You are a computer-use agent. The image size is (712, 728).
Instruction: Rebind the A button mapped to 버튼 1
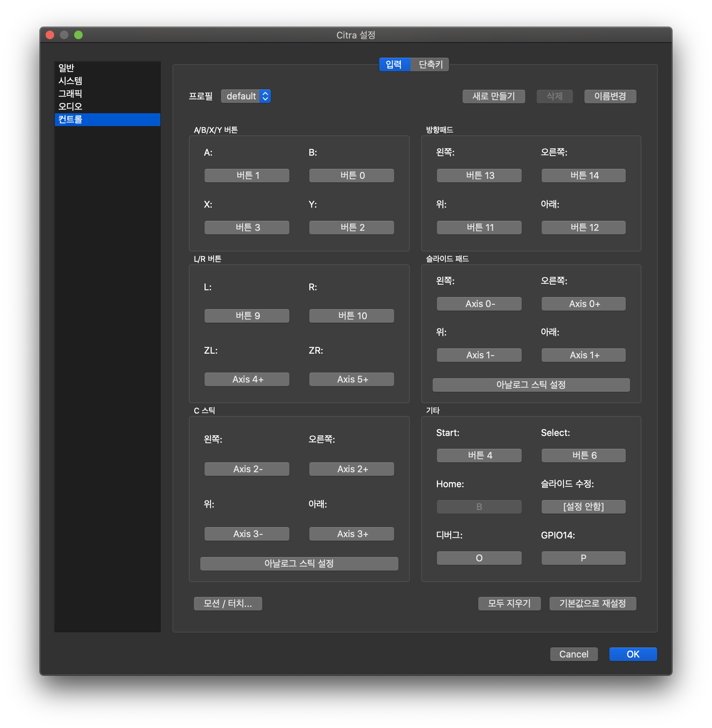point(247,176)
